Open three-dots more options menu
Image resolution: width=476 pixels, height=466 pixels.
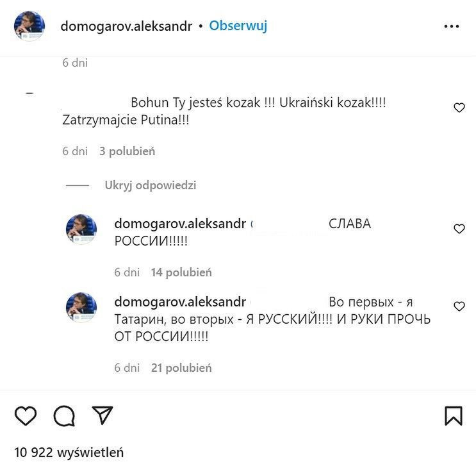click(x=452, y=26)
